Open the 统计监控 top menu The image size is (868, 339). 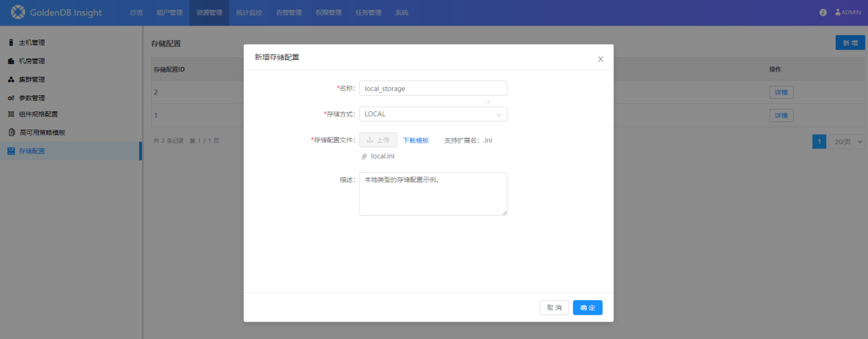coord(249,12)
